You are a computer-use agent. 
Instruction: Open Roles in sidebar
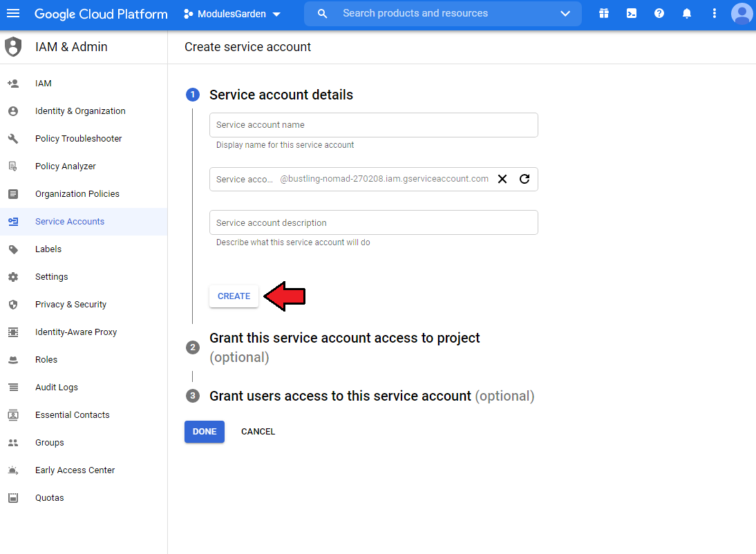tap(84, 360)
